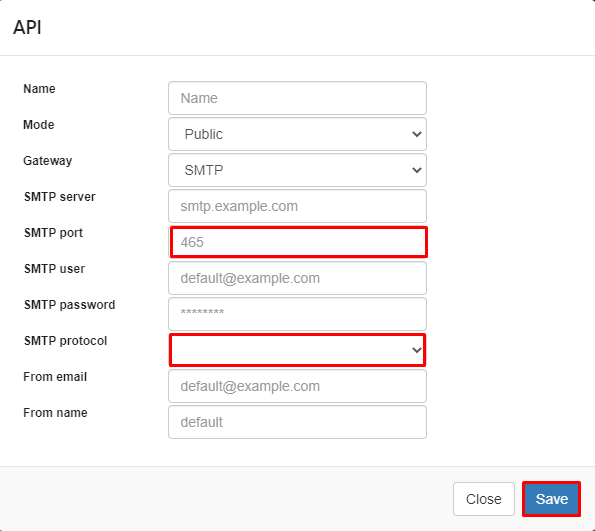This screenshot has width=595, height=531.
Task: Close the API dialog
Action: [x=483, y=499]
